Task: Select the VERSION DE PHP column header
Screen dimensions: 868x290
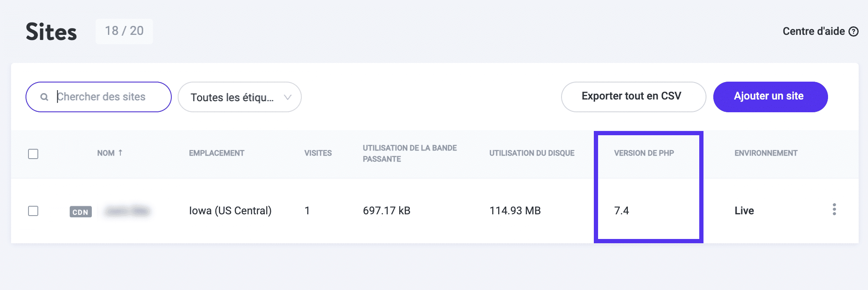Action: [x=643, y=153]
